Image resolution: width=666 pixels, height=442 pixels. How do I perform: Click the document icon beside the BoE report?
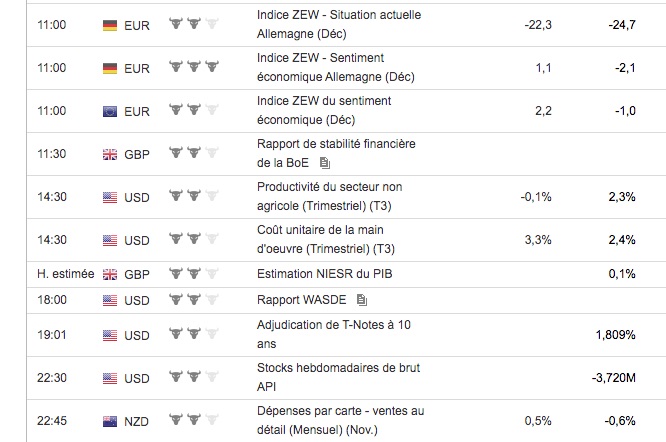(x=325, y=162)
